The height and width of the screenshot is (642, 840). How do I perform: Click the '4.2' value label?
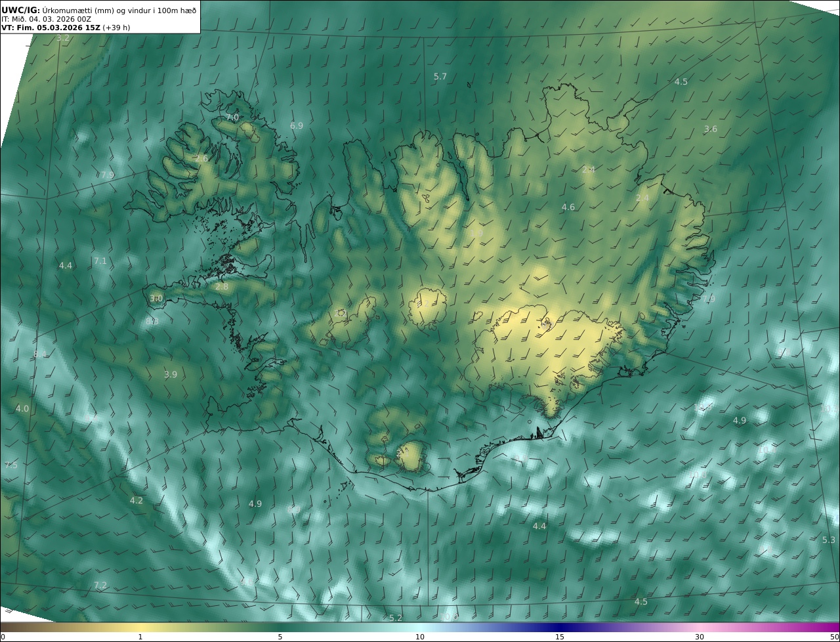coord(136,501)
